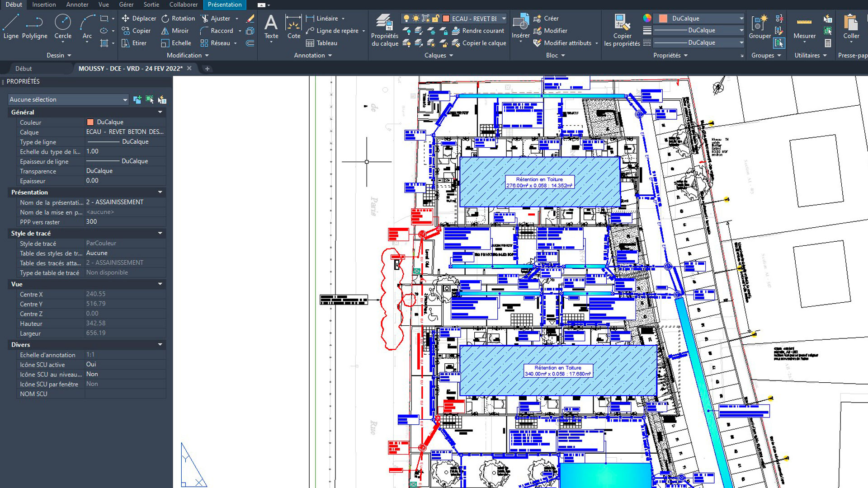
Task: Open the Présentation ribbon tab
Action: (x=225, y=5)
